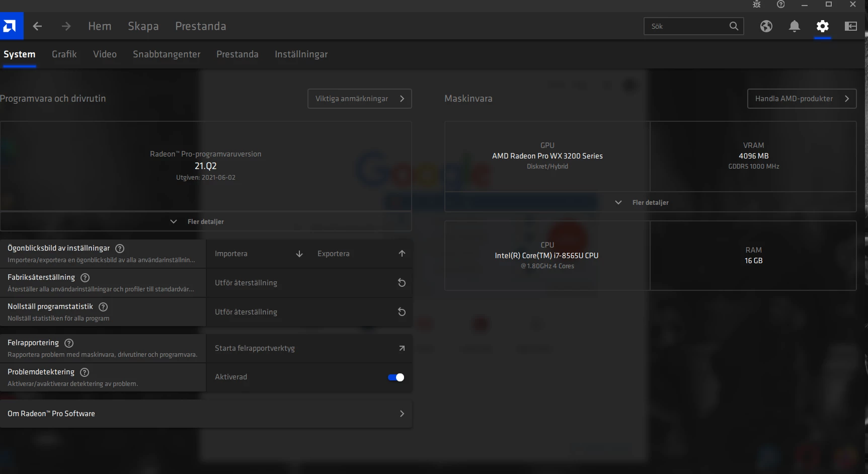The image size is (868, 474).
Task: Switch to the Grafik tab
Action: (x=64, y=54)
